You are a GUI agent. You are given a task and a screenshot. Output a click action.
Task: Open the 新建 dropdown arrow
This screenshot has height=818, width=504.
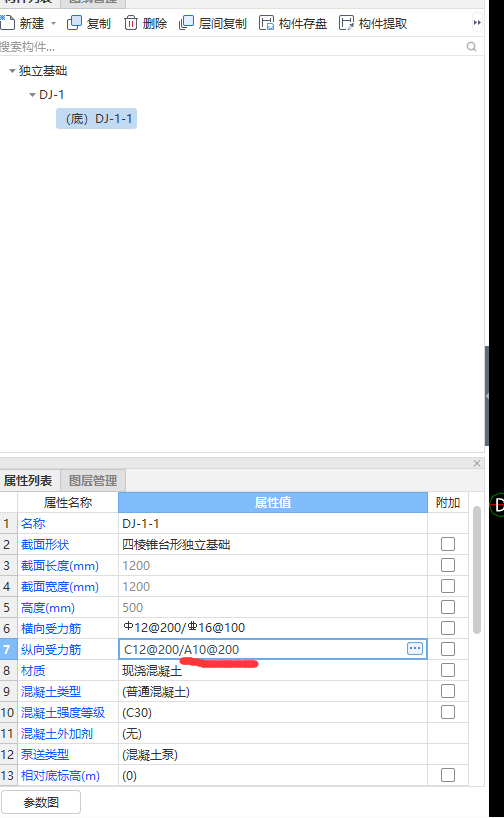tap(53, 23)
